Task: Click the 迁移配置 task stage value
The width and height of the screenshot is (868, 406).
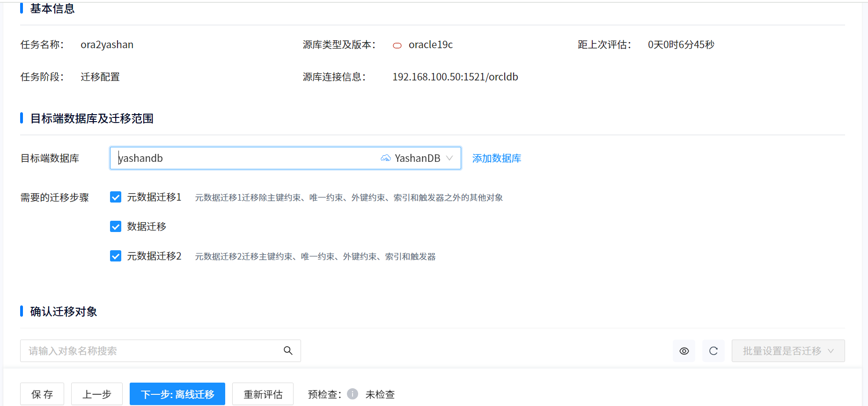Action: (x=100, y=77)
